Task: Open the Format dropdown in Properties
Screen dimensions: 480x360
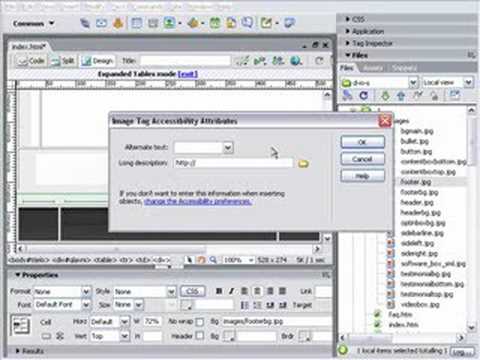Action: 86,292
